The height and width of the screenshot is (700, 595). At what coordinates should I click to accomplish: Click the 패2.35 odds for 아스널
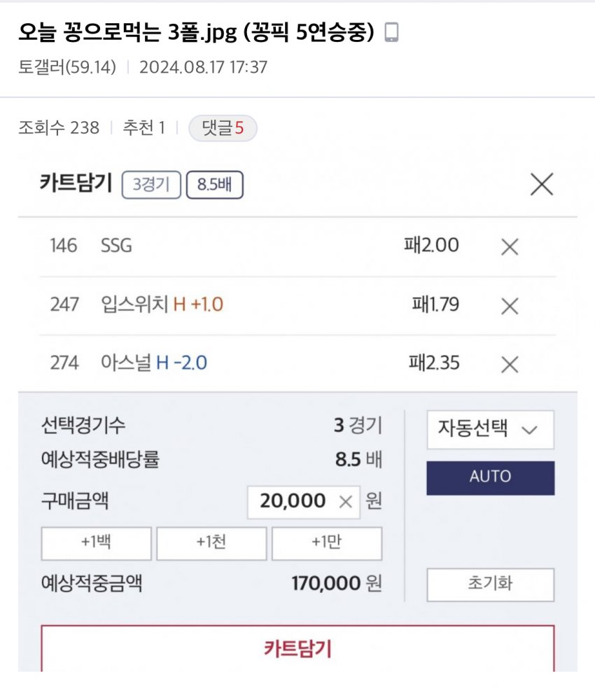[433, 364]
